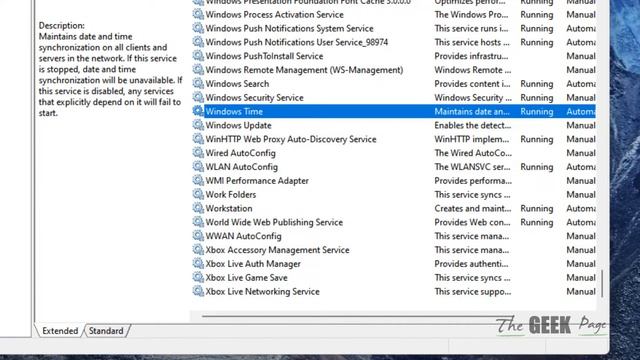Click Running status in the WLAN AutoConfig row
The height and width of the screenshot is (360, 640).
pos(537,167)
